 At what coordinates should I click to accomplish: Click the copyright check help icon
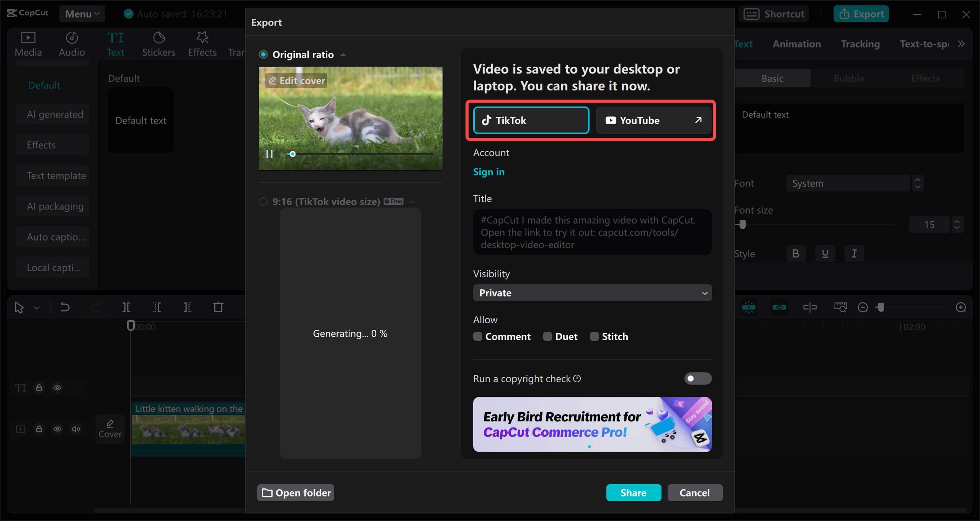point(577,378)
